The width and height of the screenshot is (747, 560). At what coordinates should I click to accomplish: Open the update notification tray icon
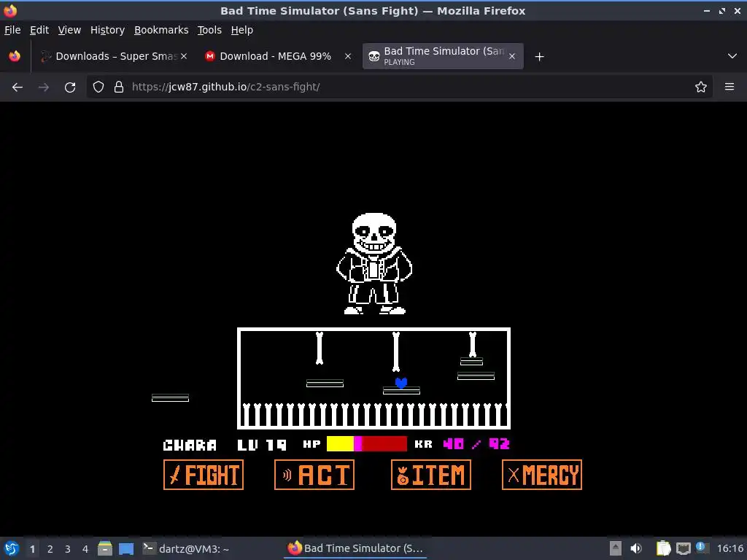[701, 548]
